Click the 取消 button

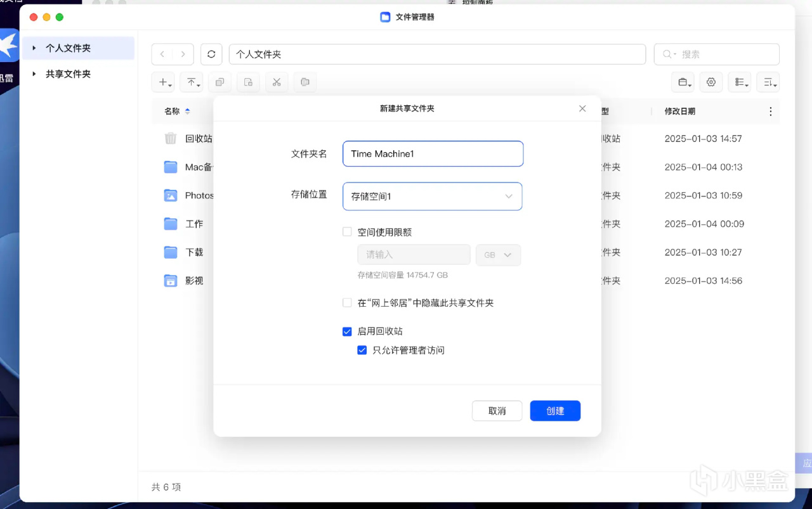[x=497, y=411]
